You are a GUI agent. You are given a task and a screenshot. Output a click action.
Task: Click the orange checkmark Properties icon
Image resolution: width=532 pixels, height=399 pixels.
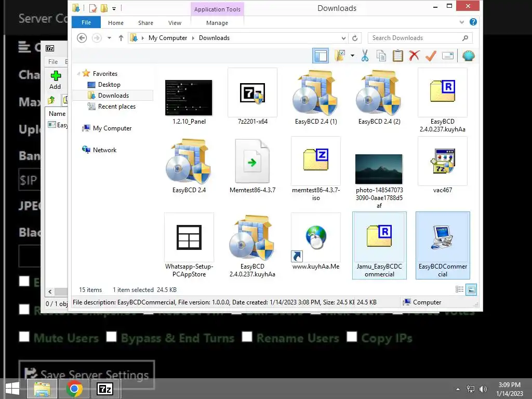431,56
